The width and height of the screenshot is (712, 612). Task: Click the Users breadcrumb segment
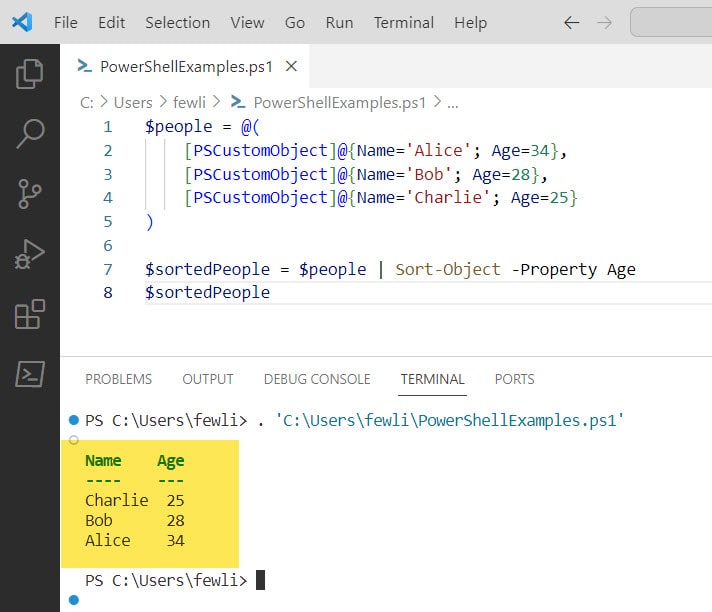pyautogui.click(x=133, y=103)
